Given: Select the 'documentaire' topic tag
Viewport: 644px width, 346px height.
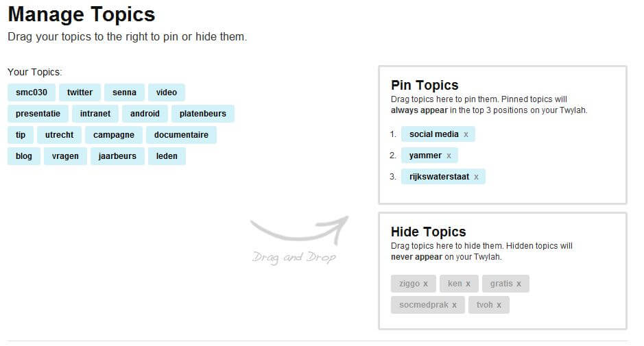Looking at the screenshot, I should 181,135.
